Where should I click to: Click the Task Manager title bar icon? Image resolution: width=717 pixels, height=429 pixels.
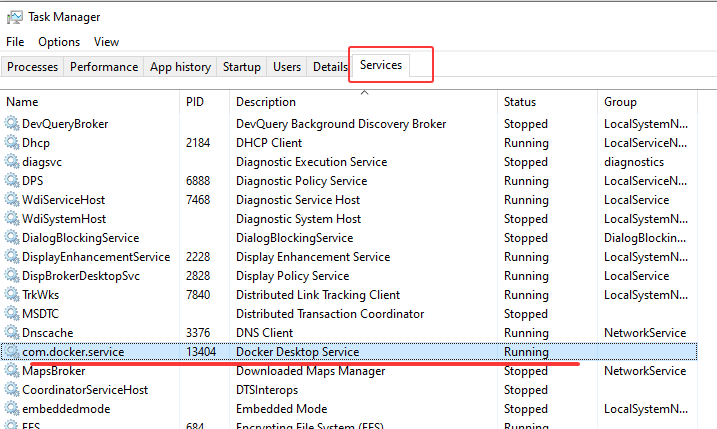click(x=15, y=17)
